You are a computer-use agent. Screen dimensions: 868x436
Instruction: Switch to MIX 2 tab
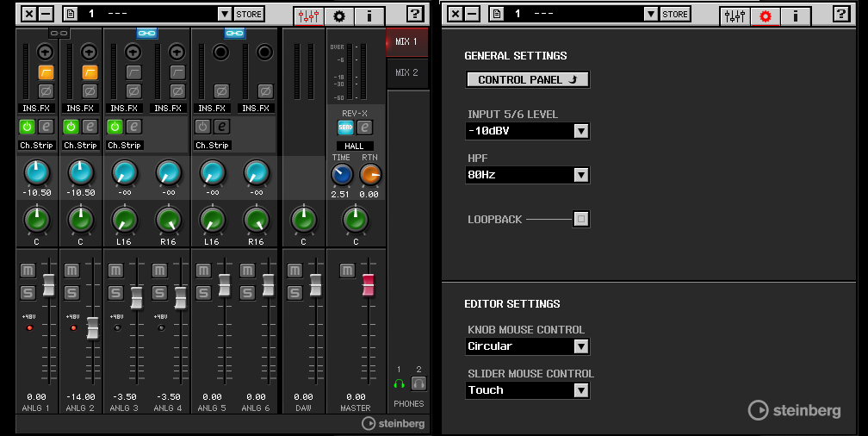point(406,72)
